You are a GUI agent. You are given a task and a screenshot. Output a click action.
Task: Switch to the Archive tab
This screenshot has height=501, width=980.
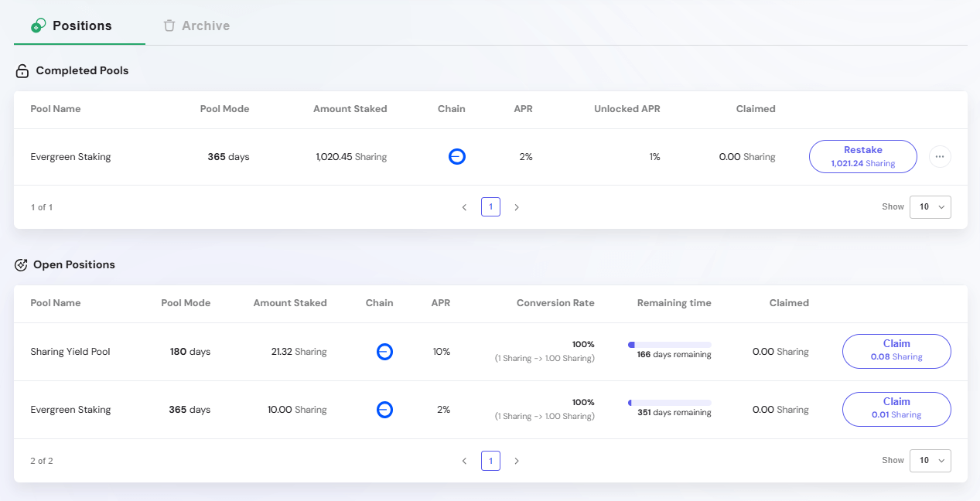196,26
